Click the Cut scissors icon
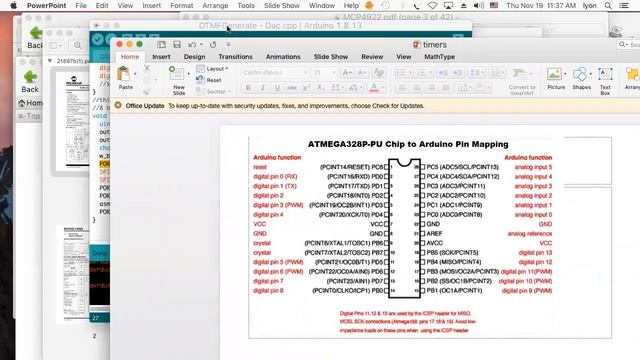 (147, 68)
